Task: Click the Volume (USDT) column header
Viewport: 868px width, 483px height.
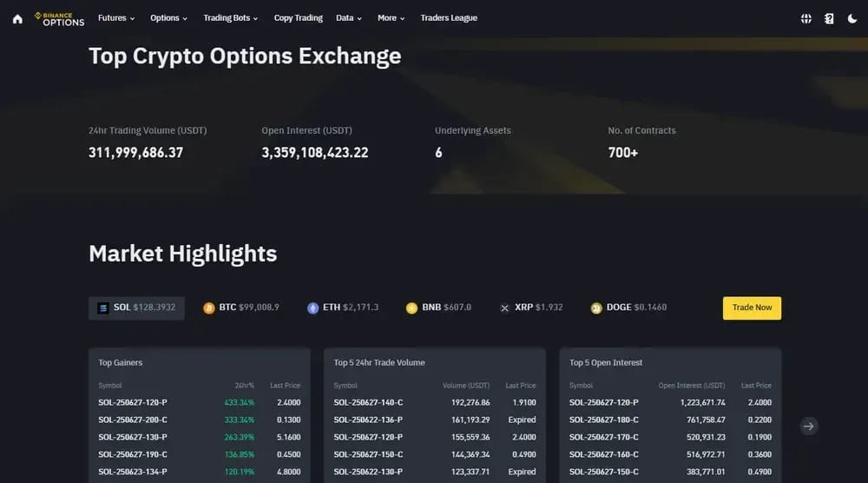Action: click(x=466, y=386)
